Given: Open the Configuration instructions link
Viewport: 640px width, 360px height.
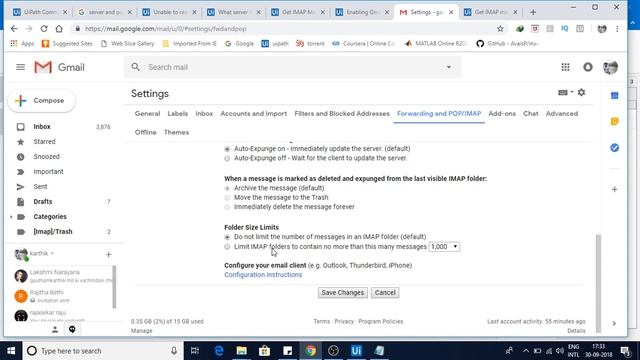Looking at the screenshot, I should pyautogui.click(x=263, y=275).
